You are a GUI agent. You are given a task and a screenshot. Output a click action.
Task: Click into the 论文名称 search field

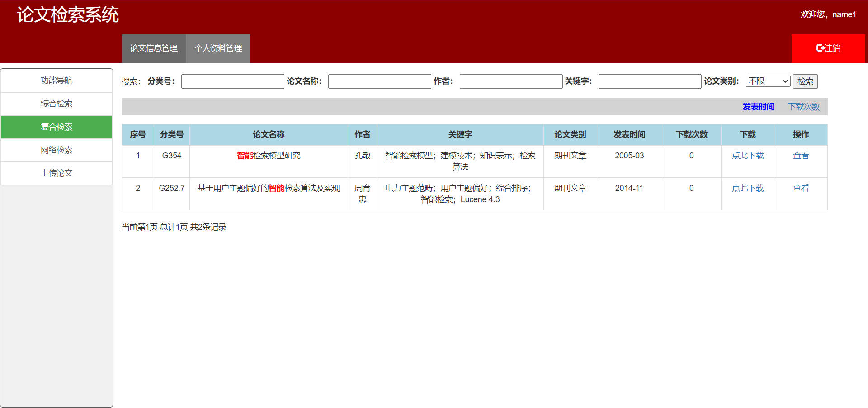point(379,81)
